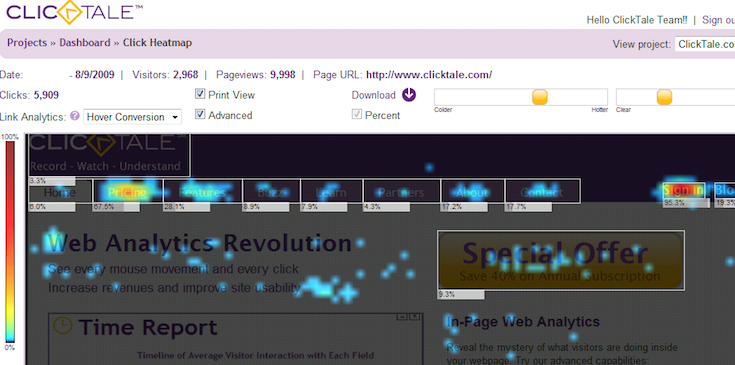This screenshot has width=735, height=365.
Task: Click the Sign In button in heatmap
Action: [684, 190]
